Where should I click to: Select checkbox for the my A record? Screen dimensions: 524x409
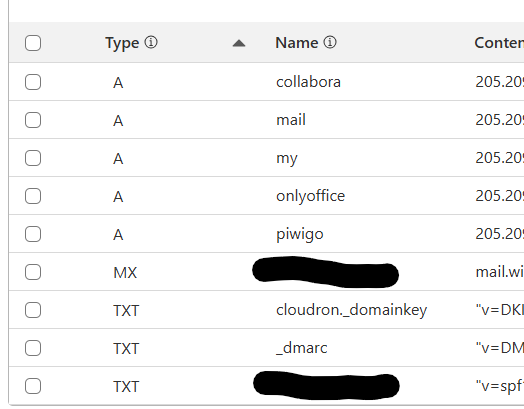tap(33, 158)
